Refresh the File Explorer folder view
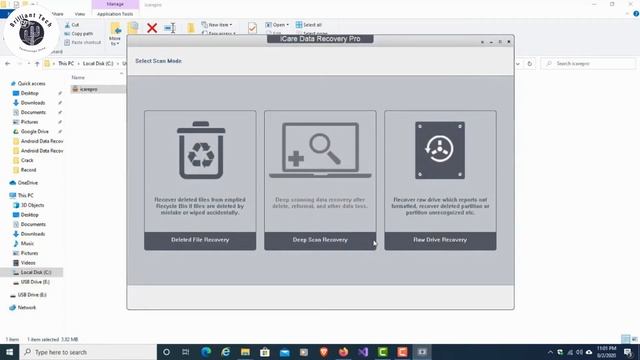The width and height of the screenshot is (640, 360). [530, 64]
